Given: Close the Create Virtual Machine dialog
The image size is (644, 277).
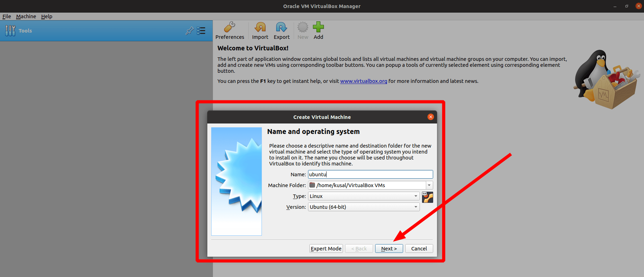Looking at the screenshot, I should click(431, 117).
